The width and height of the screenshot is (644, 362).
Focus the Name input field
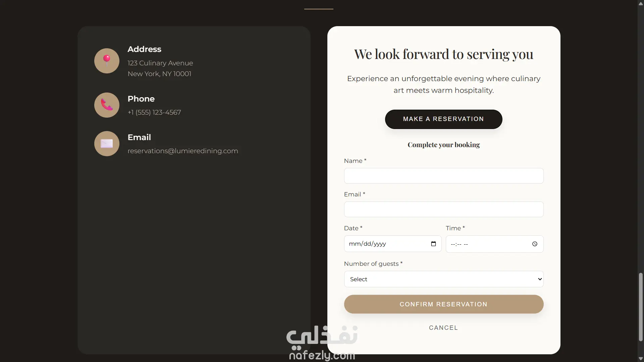point(443,176)
